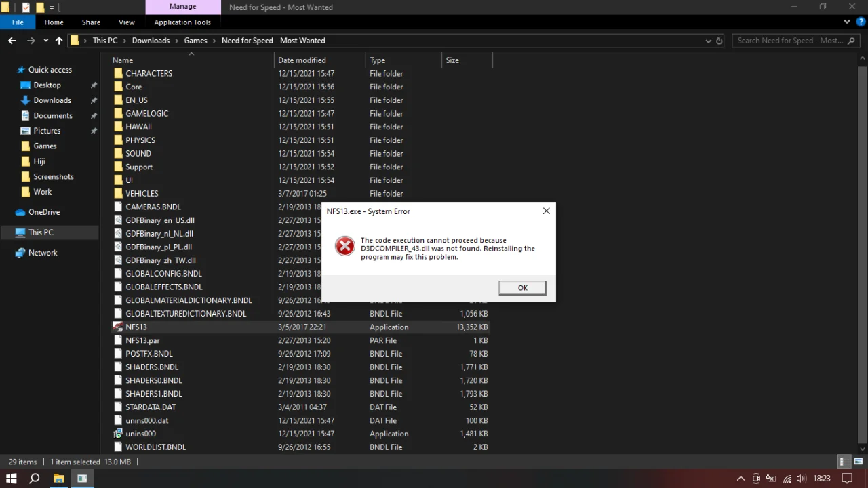Refresh the current folder view
Image resolution: width=868 pixels, height=488 pixels.
click(x=719, y=41)
